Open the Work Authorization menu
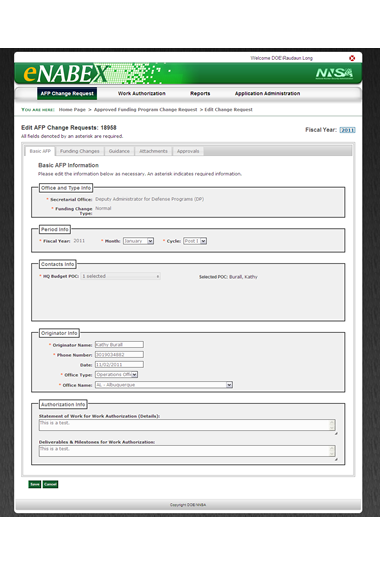Image resolution: width=380 pixels, height=566 pixels. [x=141, y=93]
